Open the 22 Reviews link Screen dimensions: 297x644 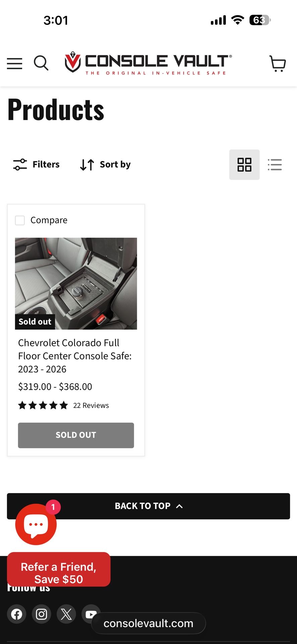coord(91,405)
